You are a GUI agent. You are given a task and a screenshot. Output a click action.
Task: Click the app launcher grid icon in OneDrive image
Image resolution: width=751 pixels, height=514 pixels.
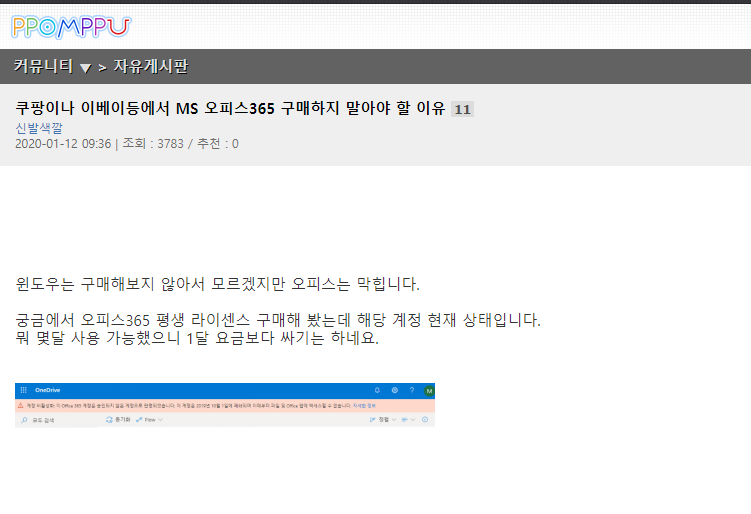coord(23,390)
